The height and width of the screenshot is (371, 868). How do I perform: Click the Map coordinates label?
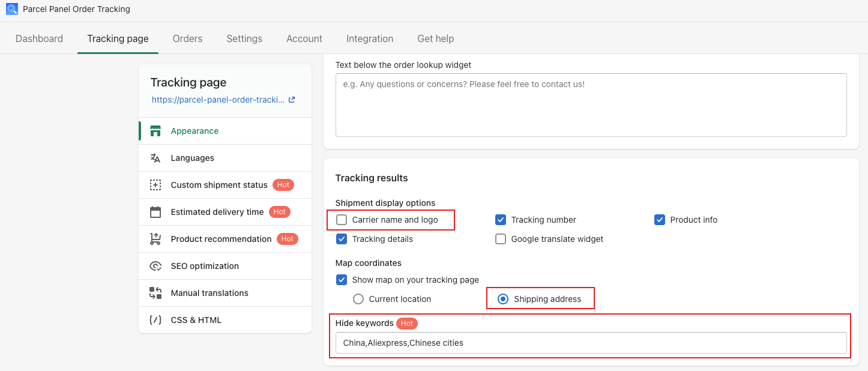coord(369,263)
